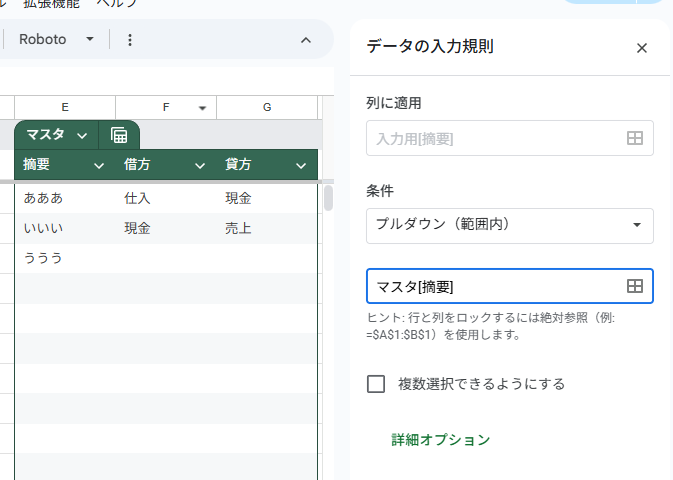The width and height of the screenshot is (673, 480).
Task: Click the range picker icon in 列に適用 field
Action: coord(634,139)
